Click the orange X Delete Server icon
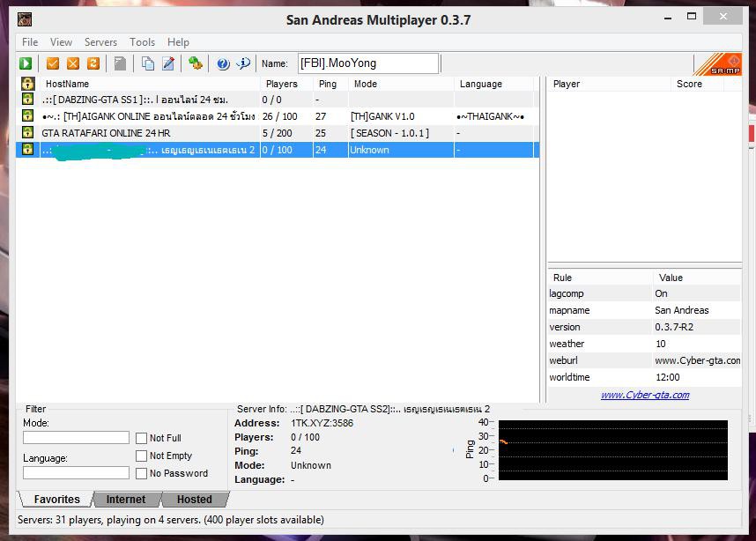The image size is (756, 541). coord(73,63)
